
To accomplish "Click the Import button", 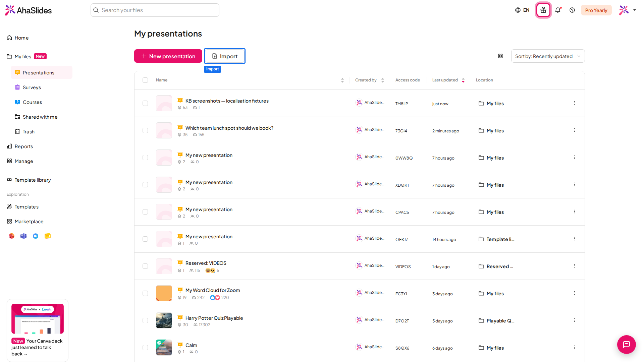I will pyautogui.click(x=225, y=56).
